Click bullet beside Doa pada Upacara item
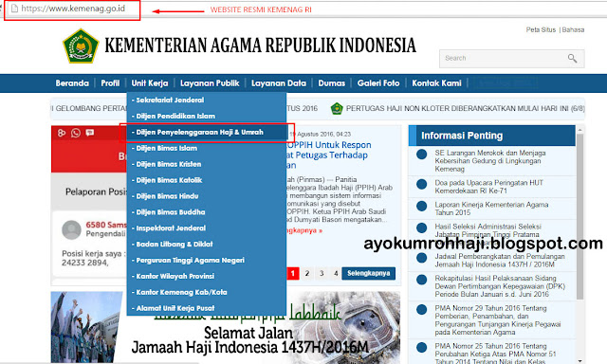Screen dimensions: 607x364 tap(421, 184)
